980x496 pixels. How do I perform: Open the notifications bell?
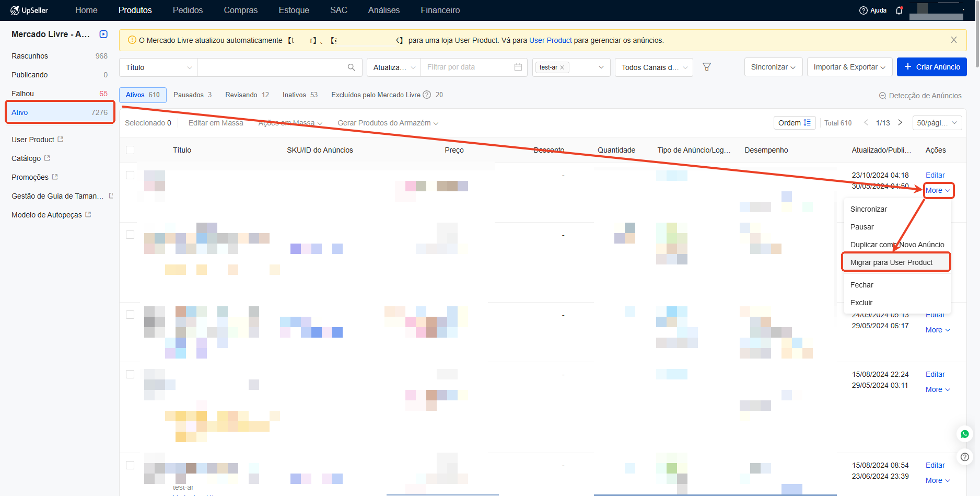pos(899,10)
